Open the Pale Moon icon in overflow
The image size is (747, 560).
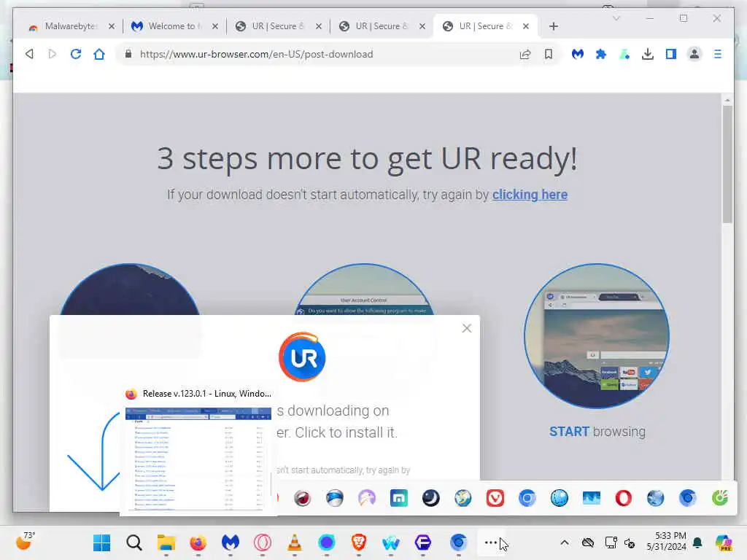[x=431, y=498]
